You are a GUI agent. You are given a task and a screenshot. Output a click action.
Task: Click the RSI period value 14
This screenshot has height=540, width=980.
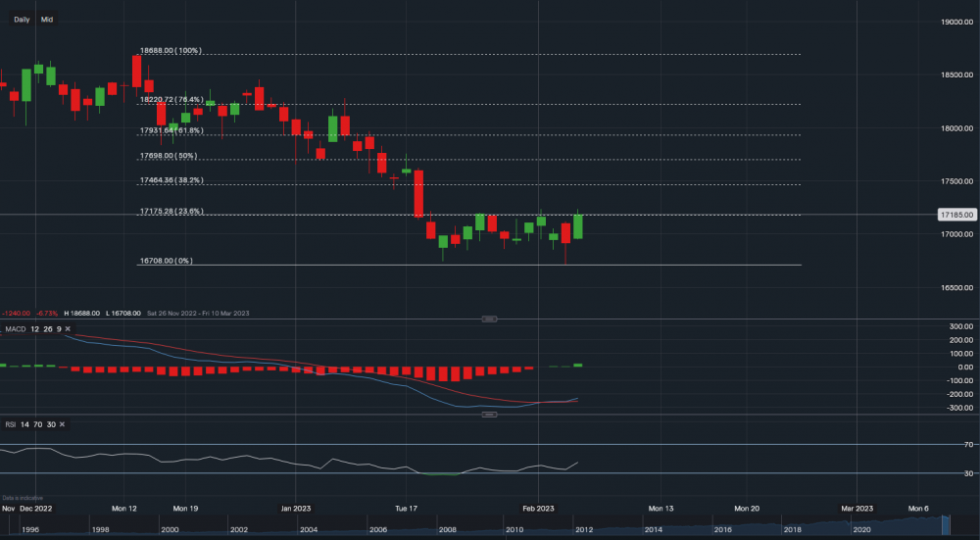click(26, 423)
